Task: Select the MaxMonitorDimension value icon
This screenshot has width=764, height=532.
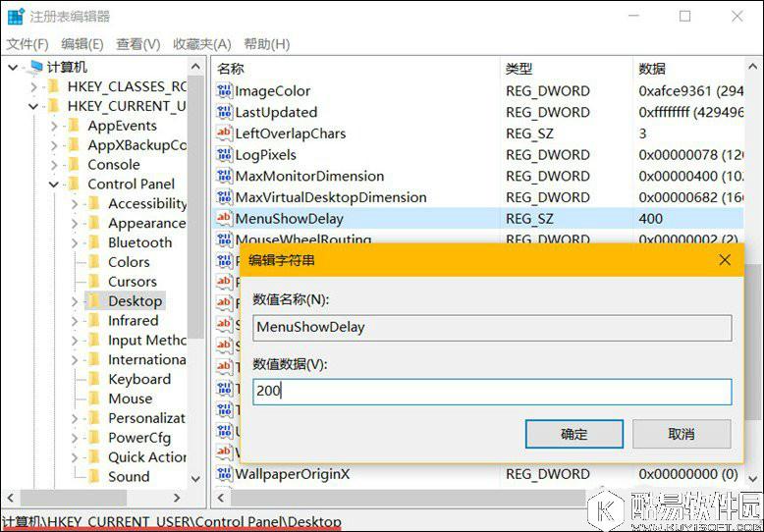Action: (224, 176)
